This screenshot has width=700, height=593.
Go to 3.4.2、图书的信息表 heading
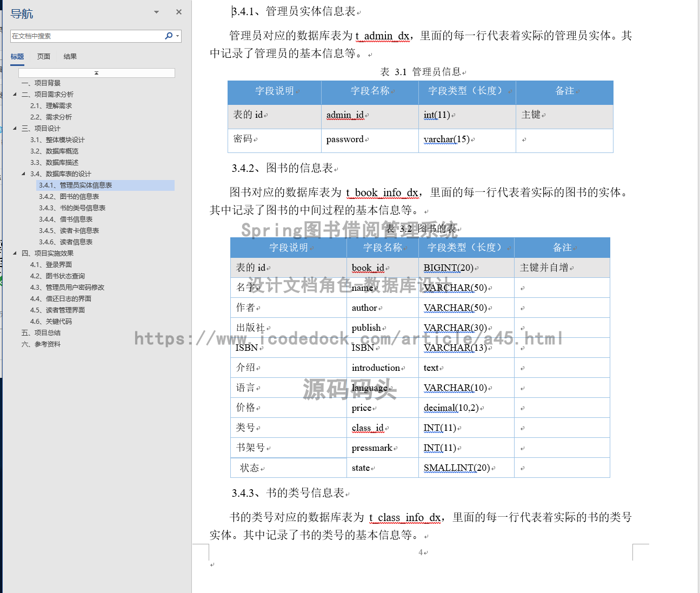point(69,197)
